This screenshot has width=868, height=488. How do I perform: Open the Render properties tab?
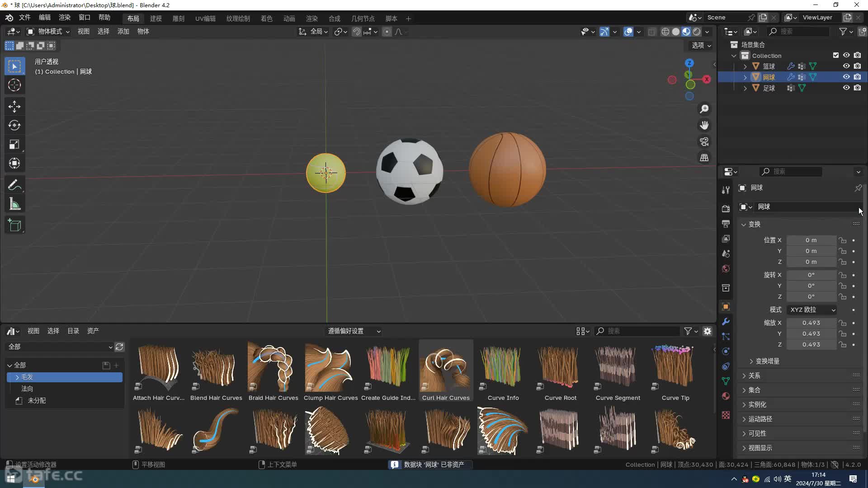pos(726,209)
